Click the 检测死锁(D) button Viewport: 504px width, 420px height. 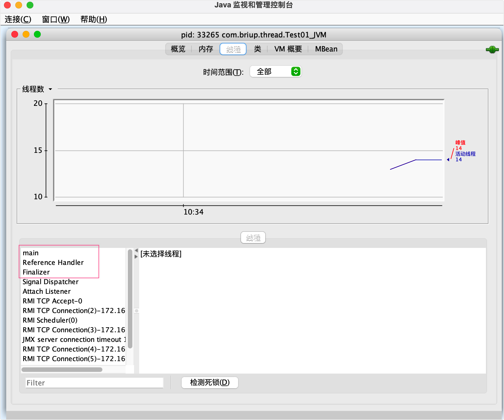coord(210,383)
